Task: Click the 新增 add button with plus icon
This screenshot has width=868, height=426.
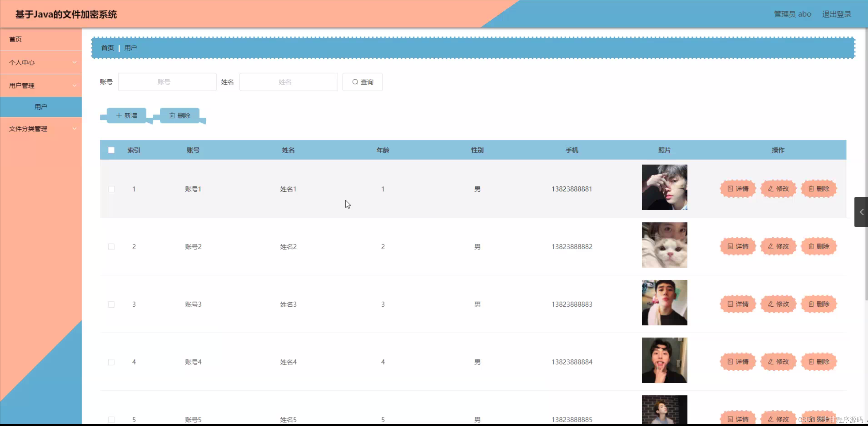Action: coord(127,116)
